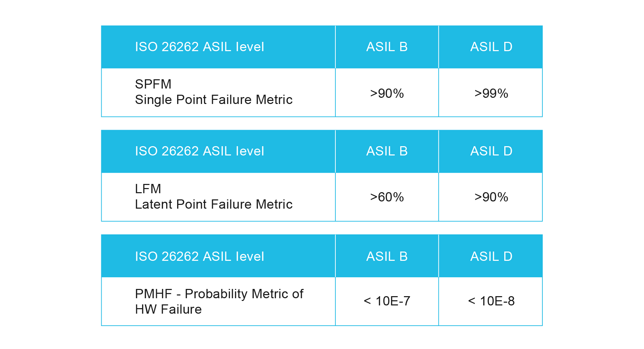Select the LFM ASIL D >90% value
644x349 pixels.
coord(491,197)
